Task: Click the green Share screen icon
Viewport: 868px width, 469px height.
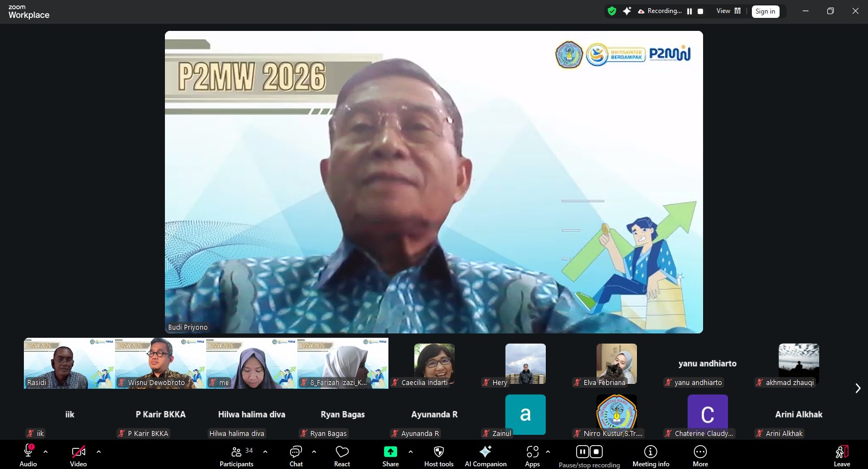Action: click(390, 452)
